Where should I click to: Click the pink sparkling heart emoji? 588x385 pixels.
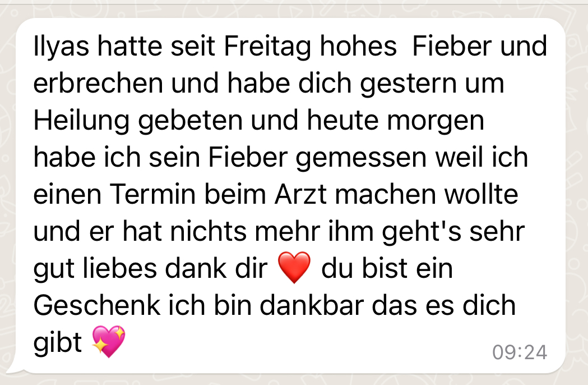pos(109,341)
